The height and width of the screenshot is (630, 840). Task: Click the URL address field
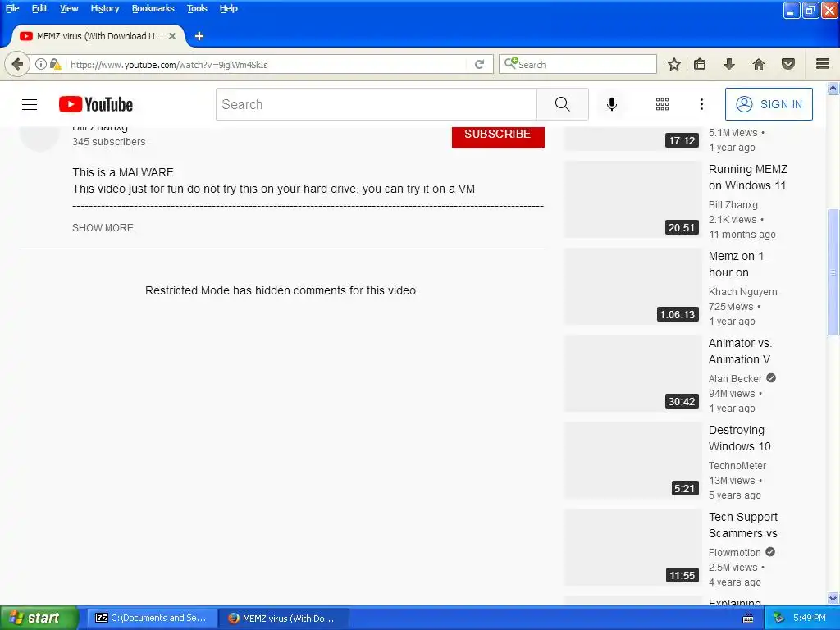(x=268, y=64)
